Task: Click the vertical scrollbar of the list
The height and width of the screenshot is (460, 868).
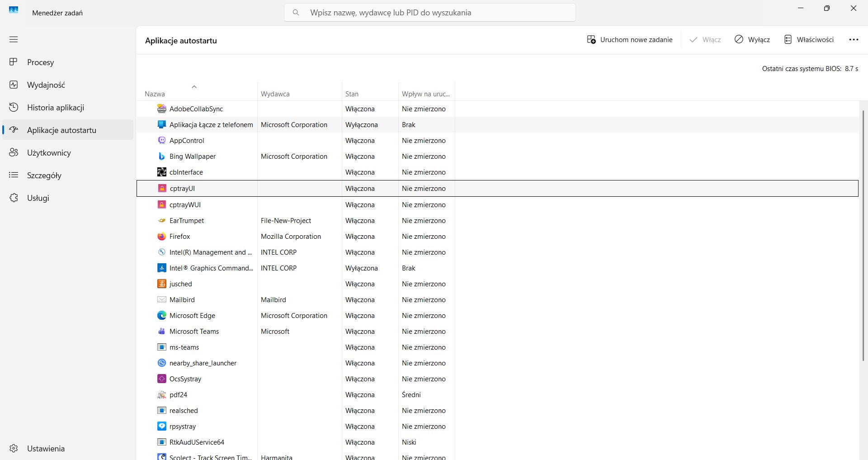Action: pos(863,235)
